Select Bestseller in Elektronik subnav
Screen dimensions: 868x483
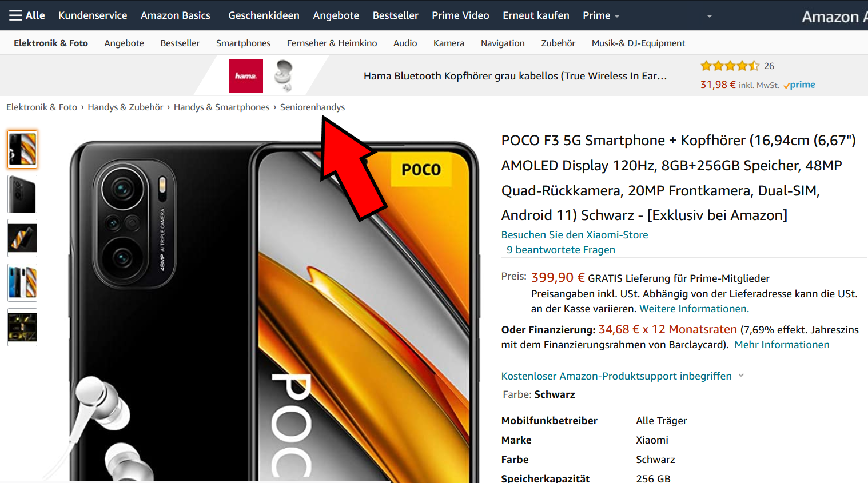click(x=180, y=43)
